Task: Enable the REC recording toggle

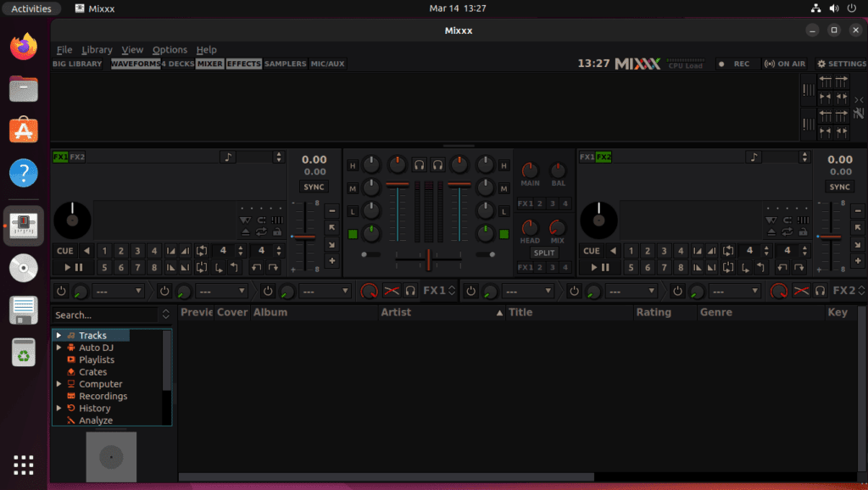Action: (x=737, y=63)
